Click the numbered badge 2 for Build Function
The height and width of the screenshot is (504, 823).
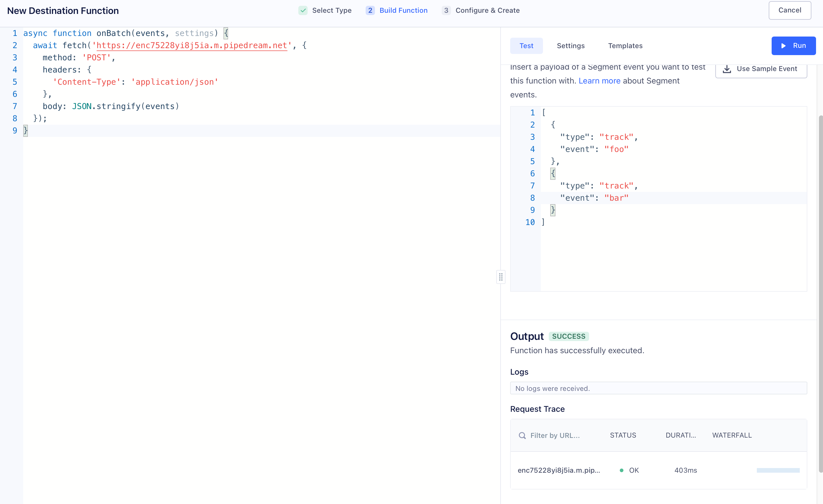coord(370,10)
